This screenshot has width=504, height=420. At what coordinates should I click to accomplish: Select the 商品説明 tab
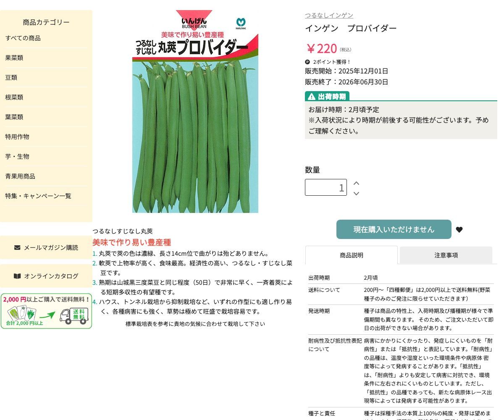[351, 255]
